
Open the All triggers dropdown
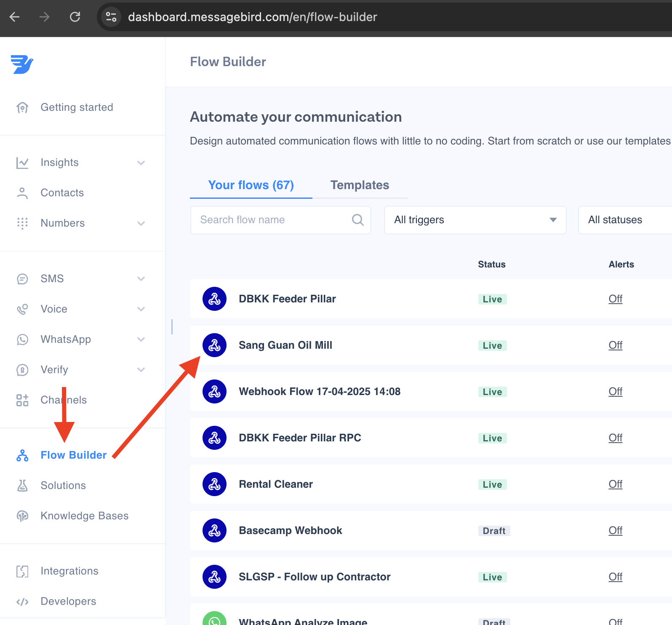[x=475, y=220]
